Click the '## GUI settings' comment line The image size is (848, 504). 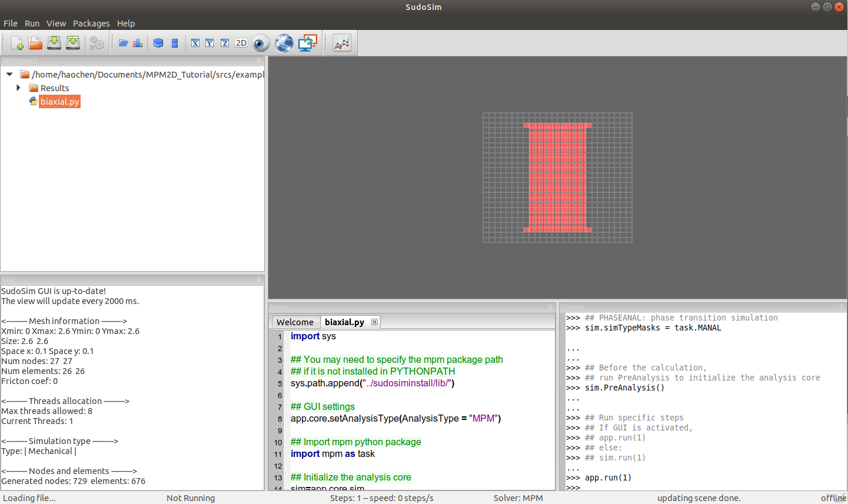[322, 407]
